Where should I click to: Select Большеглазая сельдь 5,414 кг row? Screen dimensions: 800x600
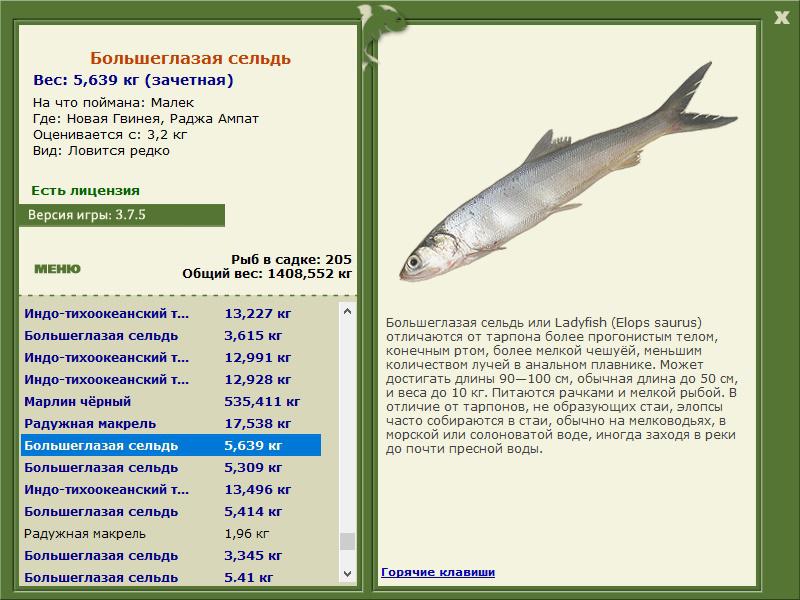point(171,511)
